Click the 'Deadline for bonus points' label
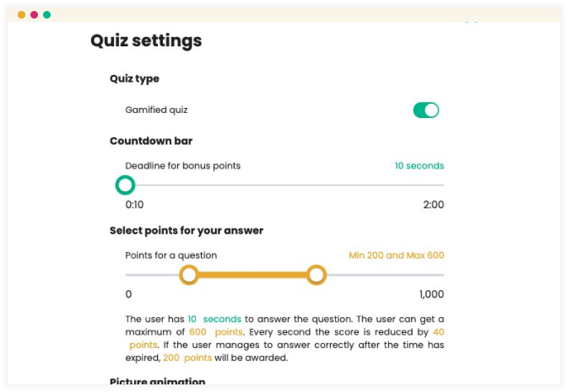The height and width of the screenshot is (392, 568). click(x=182, y=165)
